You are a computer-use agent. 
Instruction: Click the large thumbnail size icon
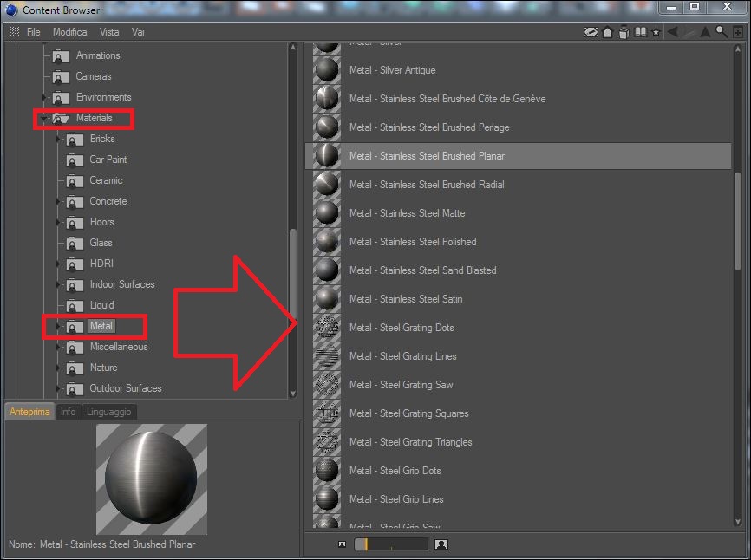[x=441, y=544]
